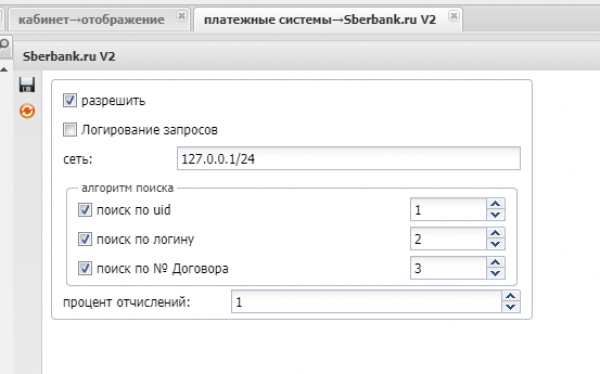Click the Sberbank.ru V2 panel header title
The image size is (600, 374).
[69, 57]
